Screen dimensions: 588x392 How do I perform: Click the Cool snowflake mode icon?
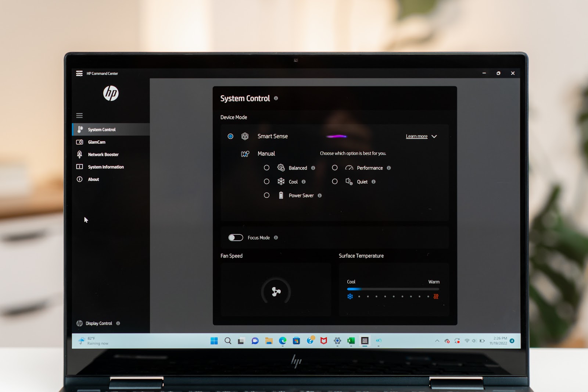281,181
